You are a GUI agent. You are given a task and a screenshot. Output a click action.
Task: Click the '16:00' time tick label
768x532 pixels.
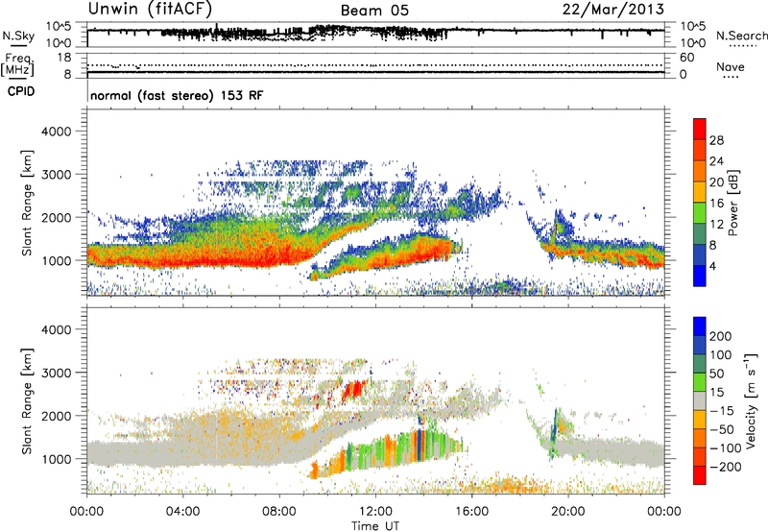pyautogui.click(x=472, y=512)
